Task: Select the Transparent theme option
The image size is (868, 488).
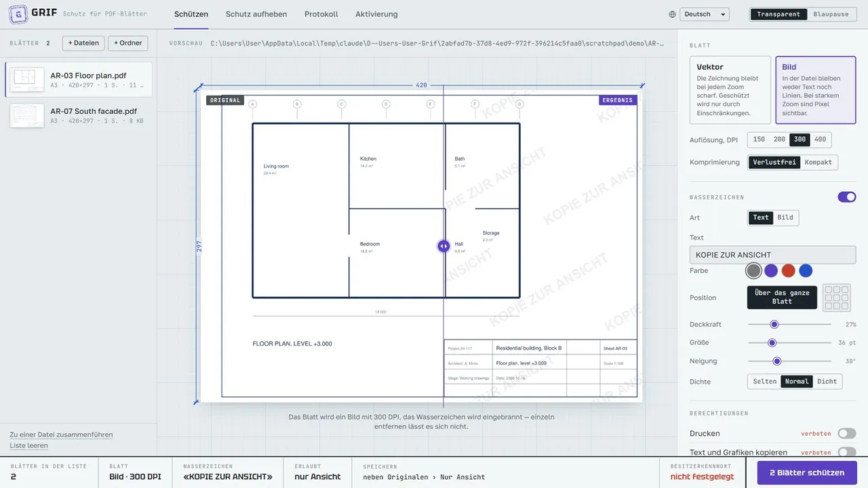Action: (x=778, y=14)
